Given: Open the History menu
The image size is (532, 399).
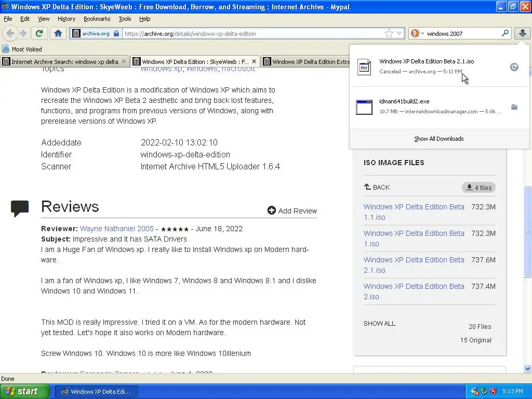Looking at the screenshot, I should pyautogui.click(x=66, y=19).
